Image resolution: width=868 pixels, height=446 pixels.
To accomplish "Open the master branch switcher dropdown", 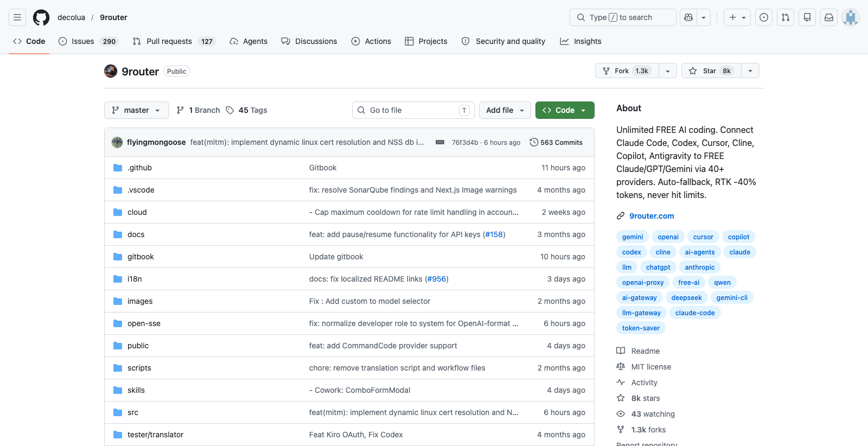I will 136,110.
